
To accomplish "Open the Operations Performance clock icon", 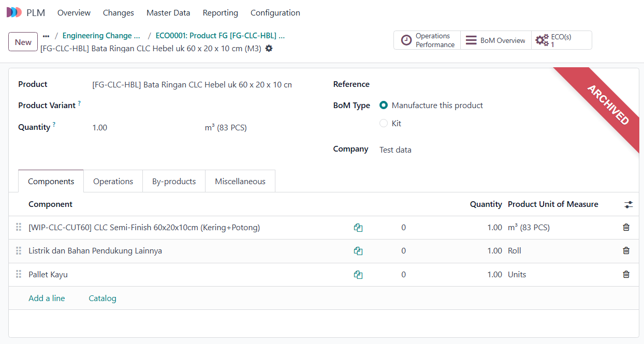I will [x=407, y=40].
